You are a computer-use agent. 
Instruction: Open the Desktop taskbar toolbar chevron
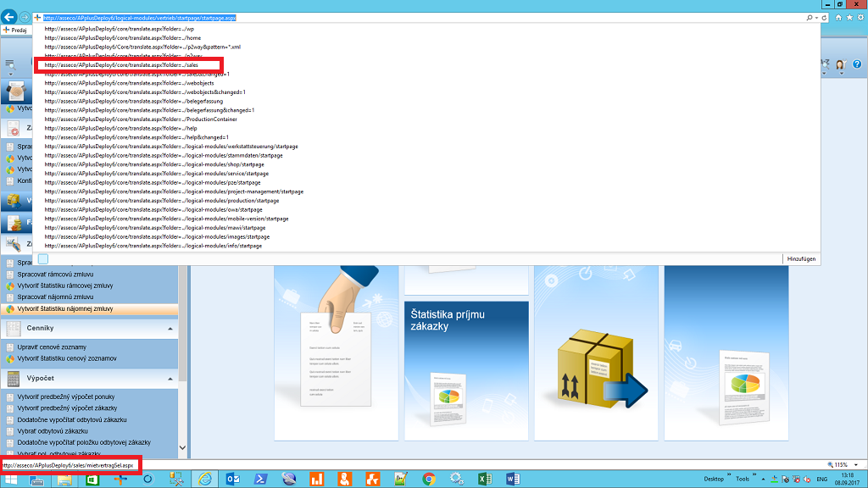click(728, 475)
